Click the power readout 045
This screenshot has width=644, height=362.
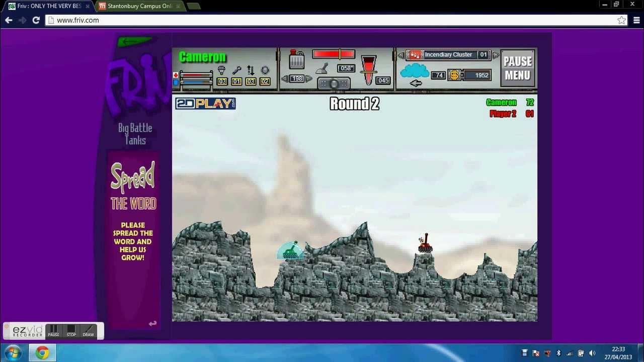(383, 80)
